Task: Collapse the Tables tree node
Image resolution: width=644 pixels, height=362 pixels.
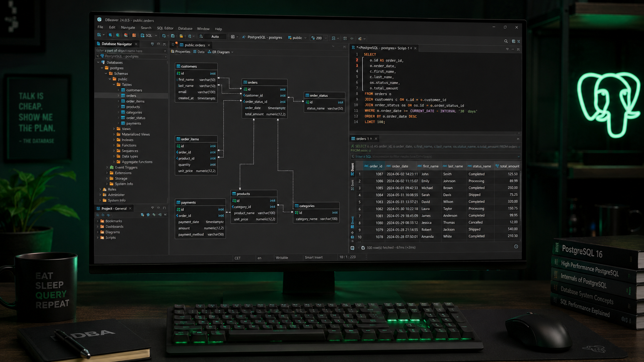Action: (114, 85)
